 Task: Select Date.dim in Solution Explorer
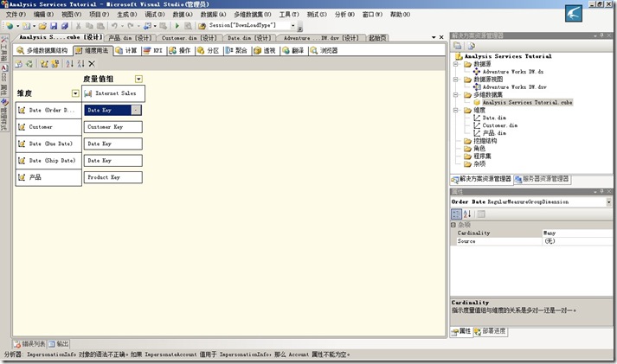coord(494,118)
